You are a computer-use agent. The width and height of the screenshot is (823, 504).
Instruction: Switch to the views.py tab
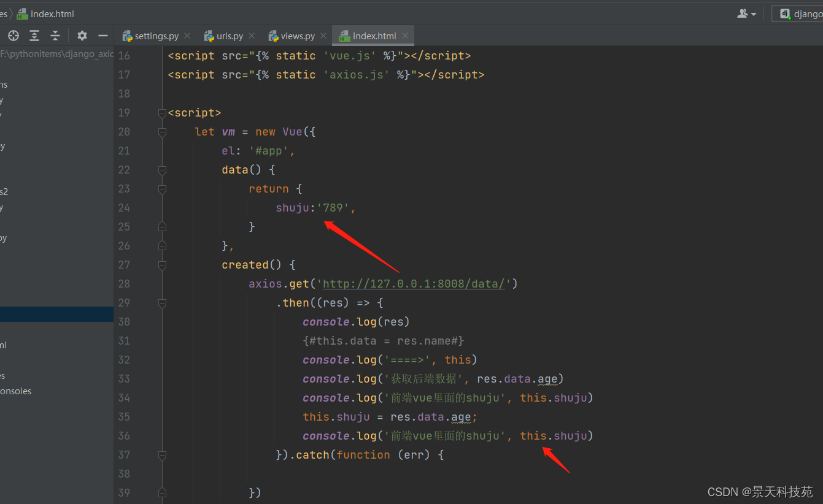click(298, 36)
